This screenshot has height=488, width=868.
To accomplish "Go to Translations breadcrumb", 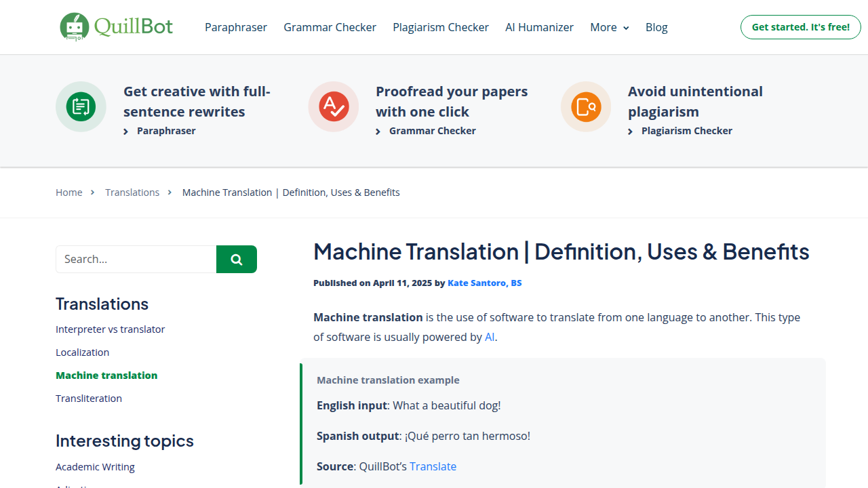I will [132, 192].
